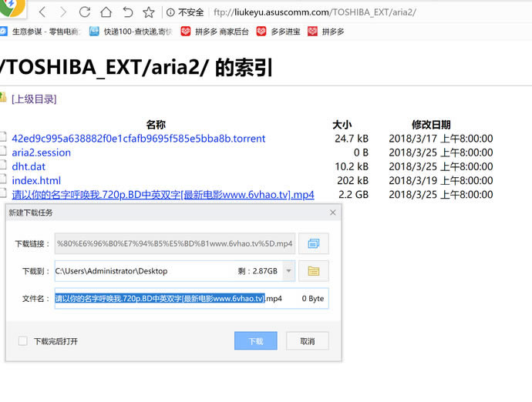Click the 不安全 site info icon
The width and height of the screenshot is (532, 402).
pos(170,12)
